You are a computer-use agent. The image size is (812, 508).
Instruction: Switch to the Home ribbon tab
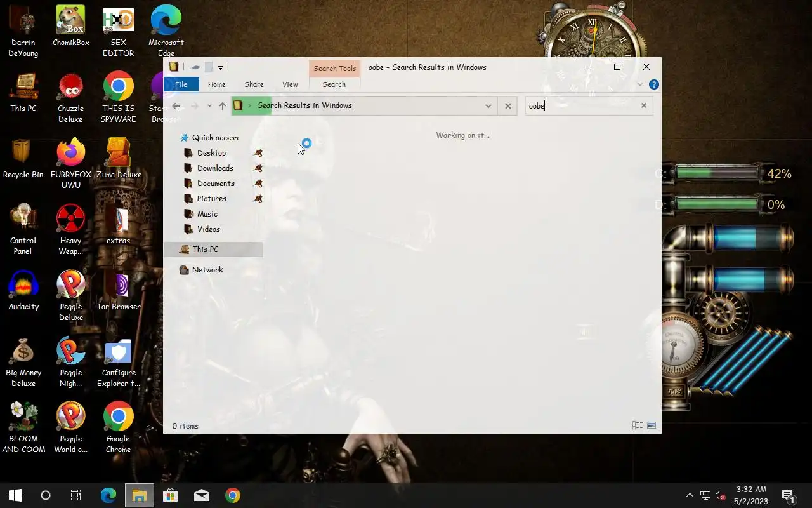[217, 84]
